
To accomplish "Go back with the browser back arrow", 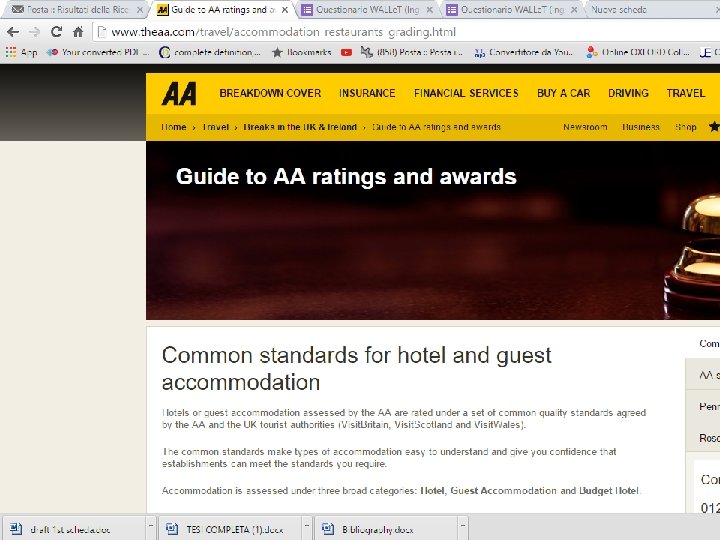I will click(x=13, y=32).
